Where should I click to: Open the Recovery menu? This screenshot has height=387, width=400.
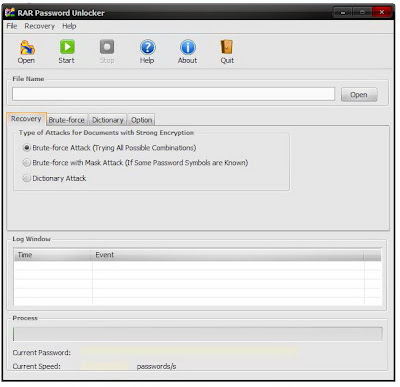pyautogui.click(x=40, y=26)
